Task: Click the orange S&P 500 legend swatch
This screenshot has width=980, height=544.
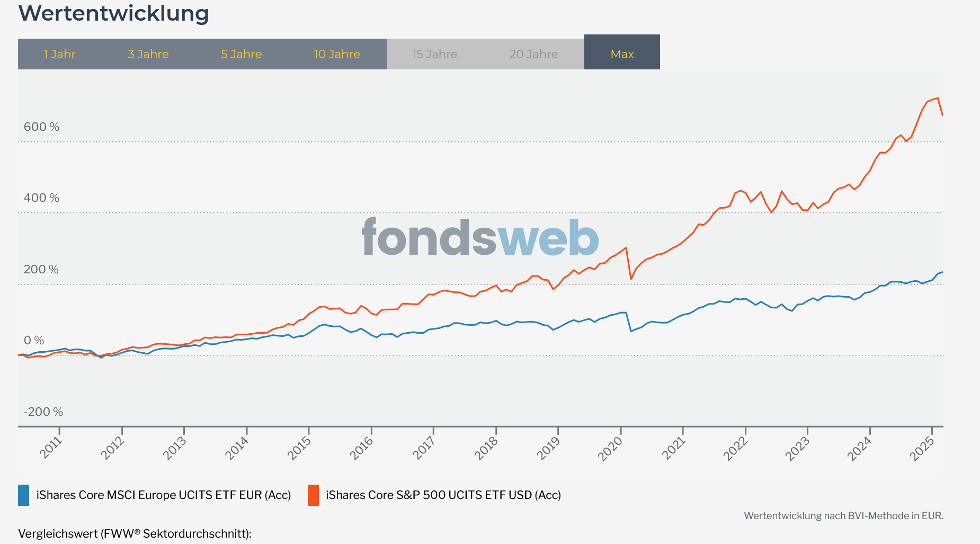Action: (x=314, y=495)
